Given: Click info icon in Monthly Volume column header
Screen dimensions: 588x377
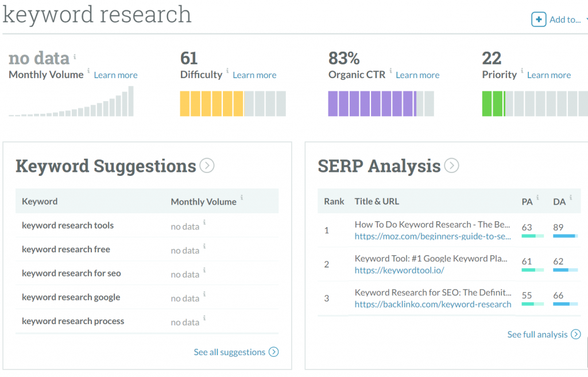Looking at the screenshot, I should point(242,198).
